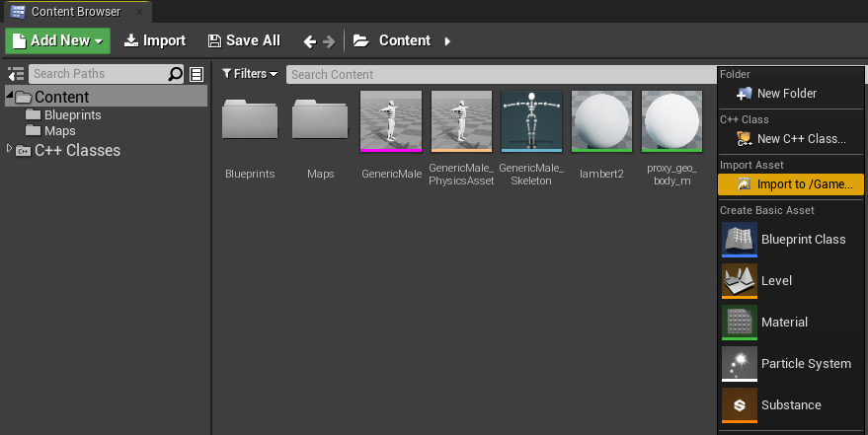This screenshot has width=868, height=435.
Task: Go back with the left arrow
Action: [x=310, y=41]
